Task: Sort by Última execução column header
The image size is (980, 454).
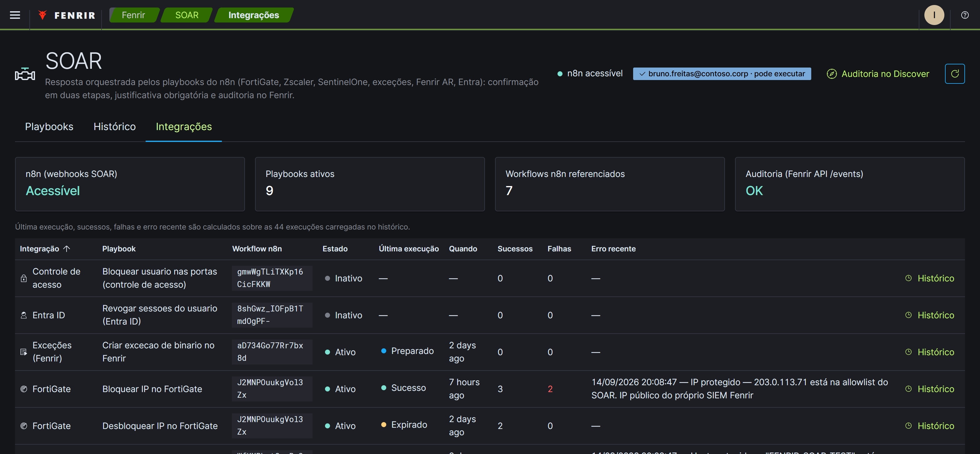Action: [408, 249]
